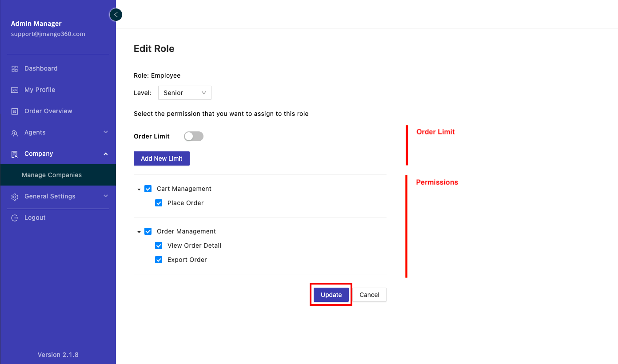This screenshot has width=618, height=364.
Task: Uncheck the Export Order checkbox
Action: 159,260
